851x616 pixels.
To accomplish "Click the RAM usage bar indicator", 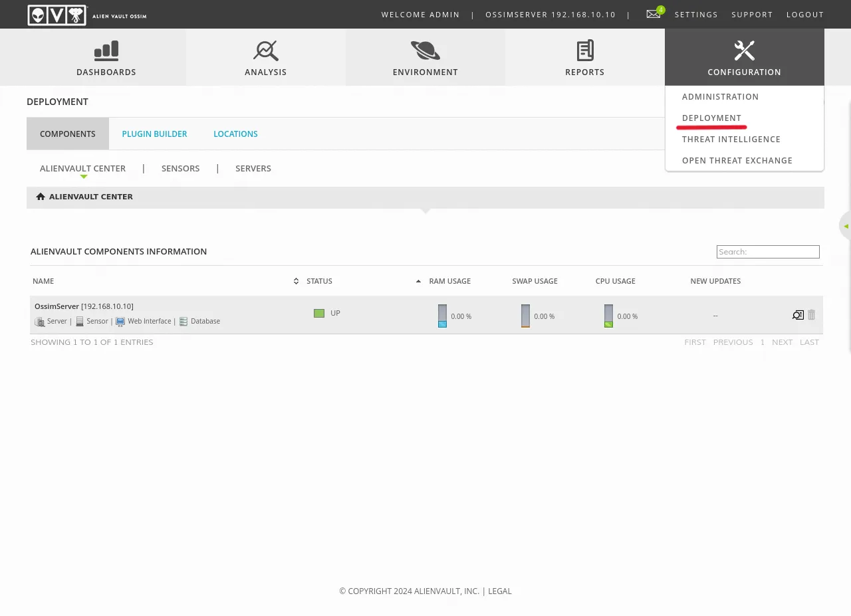I will pos(442,316).
